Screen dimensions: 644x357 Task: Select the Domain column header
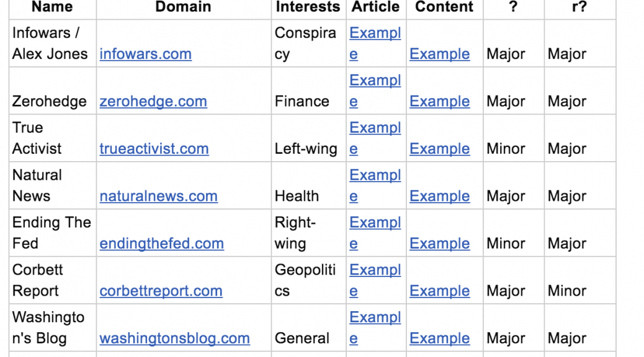click(183, 7)
